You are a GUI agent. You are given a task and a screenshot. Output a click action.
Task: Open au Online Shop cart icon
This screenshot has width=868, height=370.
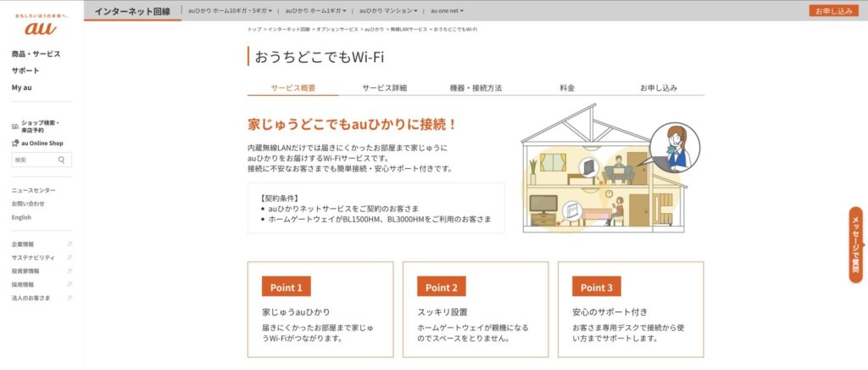click(15, 143)
